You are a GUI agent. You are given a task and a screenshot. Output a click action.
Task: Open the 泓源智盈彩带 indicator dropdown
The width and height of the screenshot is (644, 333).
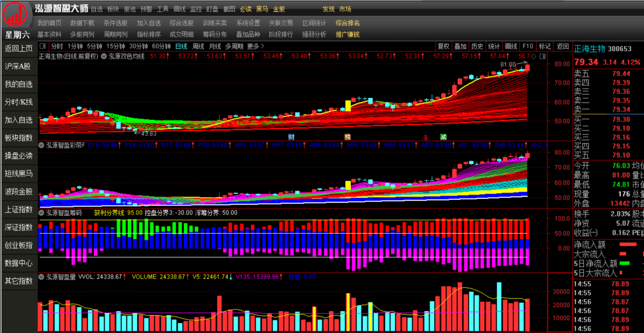tap(41, 145)
